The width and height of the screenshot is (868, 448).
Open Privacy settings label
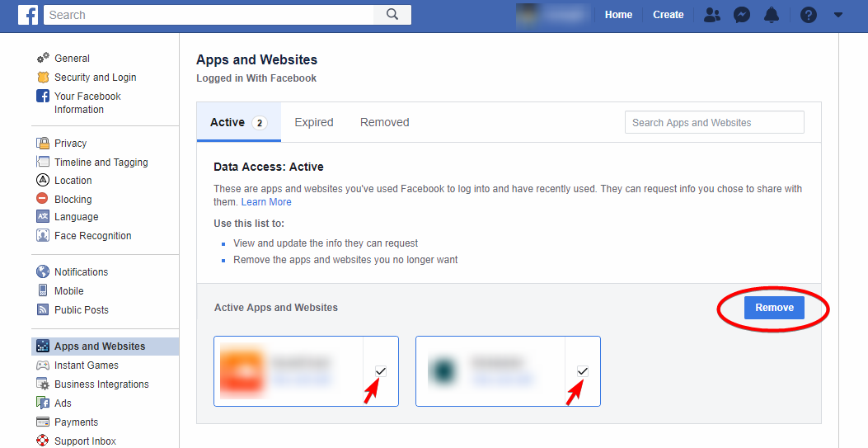coord(70,143)
